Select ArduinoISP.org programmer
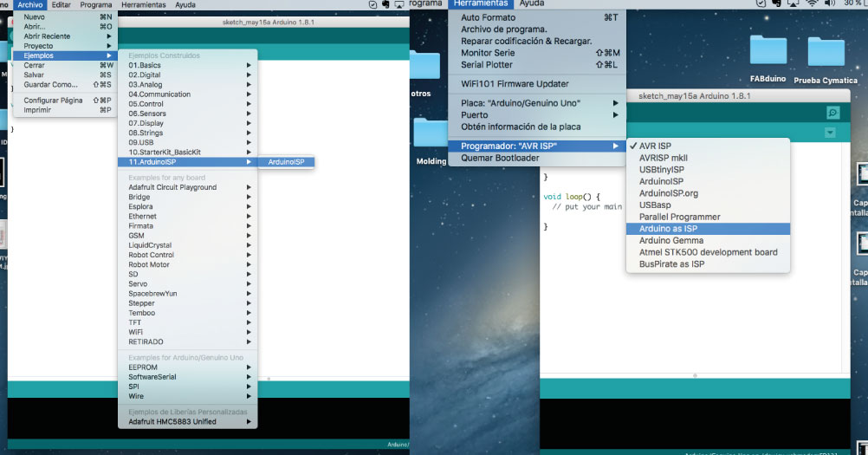The height and width of the screenshot is (455, 868). click(708, 193)
